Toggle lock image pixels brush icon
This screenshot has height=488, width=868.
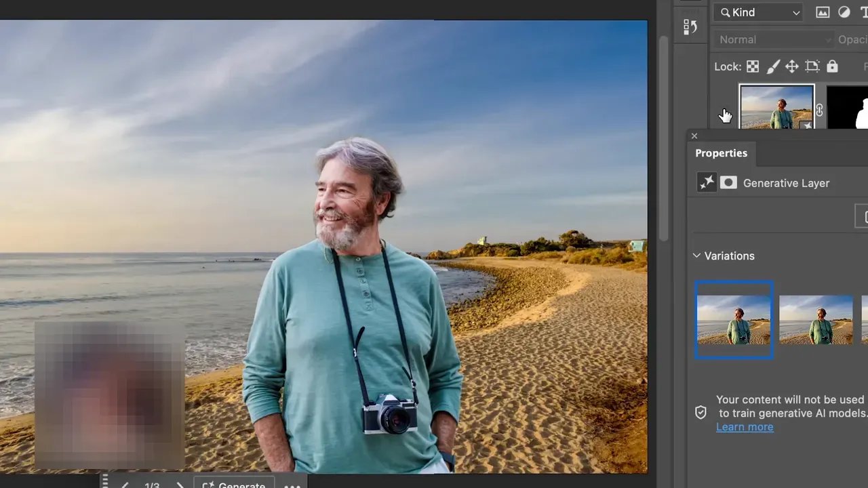[772, 66]
